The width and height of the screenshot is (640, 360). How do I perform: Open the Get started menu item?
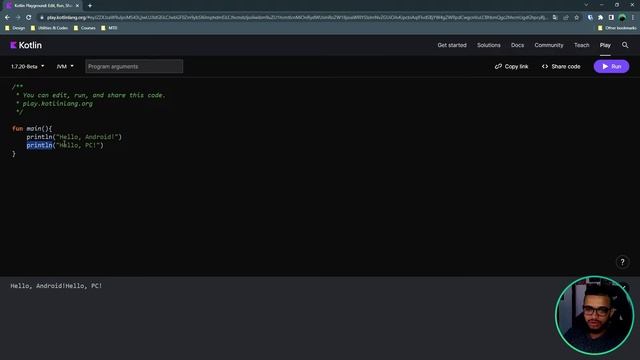(x=452, y=45)
